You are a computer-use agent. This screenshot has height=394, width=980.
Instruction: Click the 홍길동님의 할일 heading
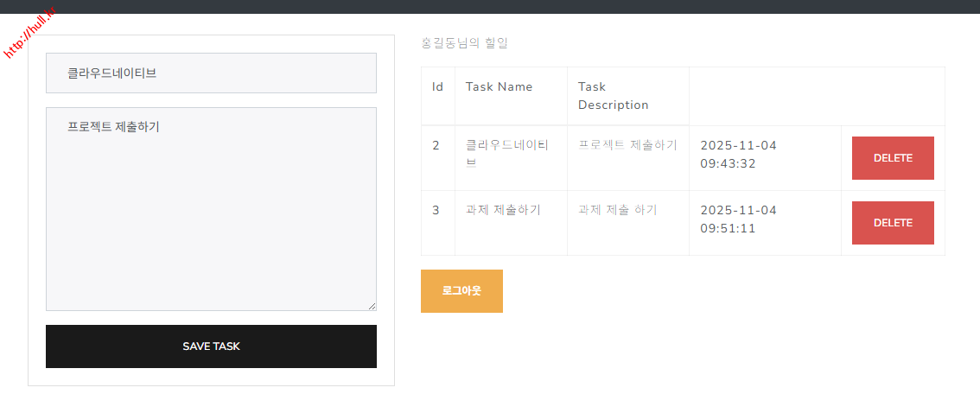point(464,43)
